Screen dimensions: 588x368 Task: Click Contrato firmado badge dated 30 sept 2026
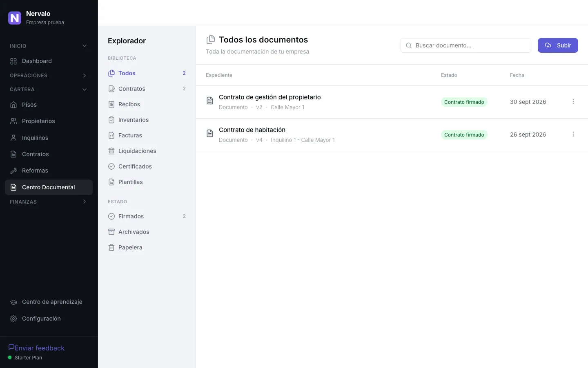click(464, 102)
